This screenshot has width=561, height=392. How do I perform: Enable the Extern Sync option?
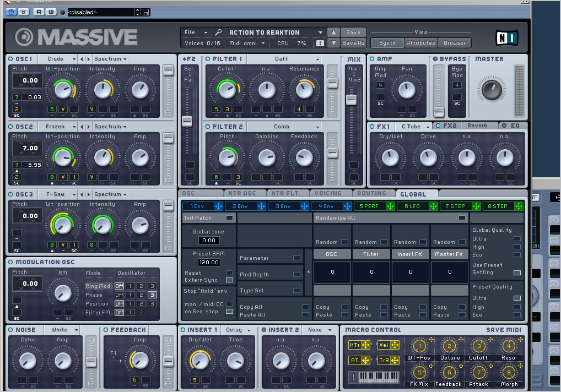pyautogui.click(x=229, y=280)
